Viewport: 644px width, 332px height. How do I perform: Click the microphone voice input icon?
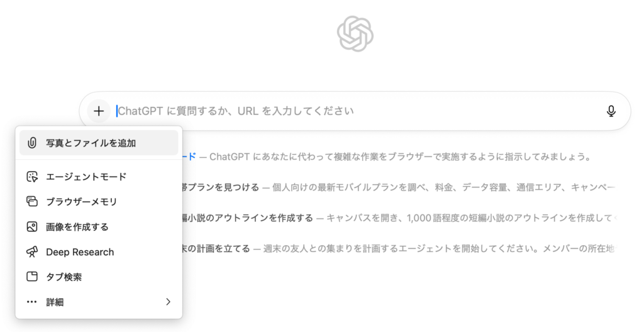coord(611,111)
